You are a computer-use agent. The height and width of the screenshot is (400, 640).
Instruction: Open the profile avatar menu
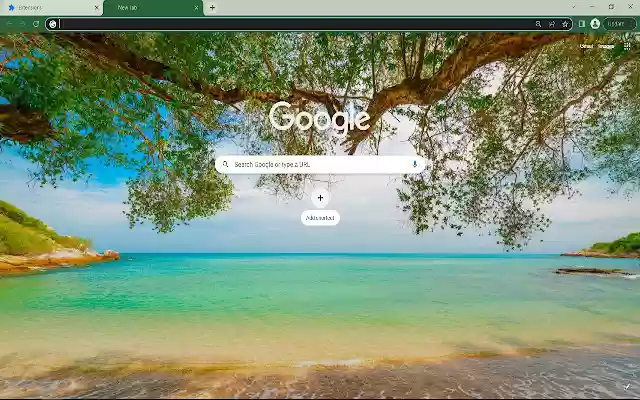(595, 24)
